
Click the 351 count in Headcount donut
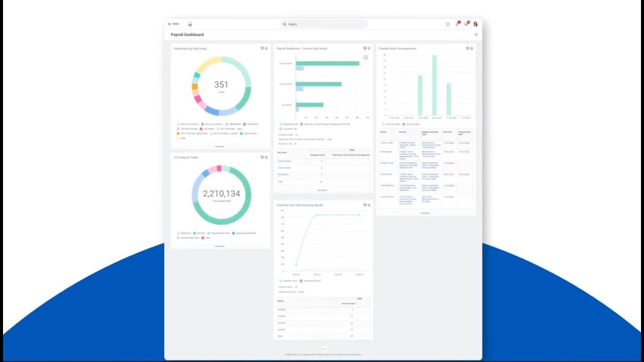(x=221, y=85)
